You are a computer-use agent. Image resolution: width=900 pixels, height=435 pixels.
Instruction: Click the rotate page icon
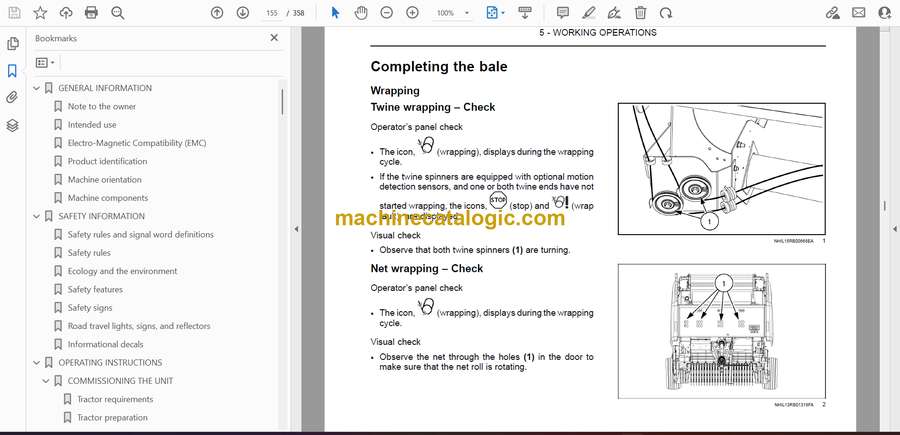[666, 13]
